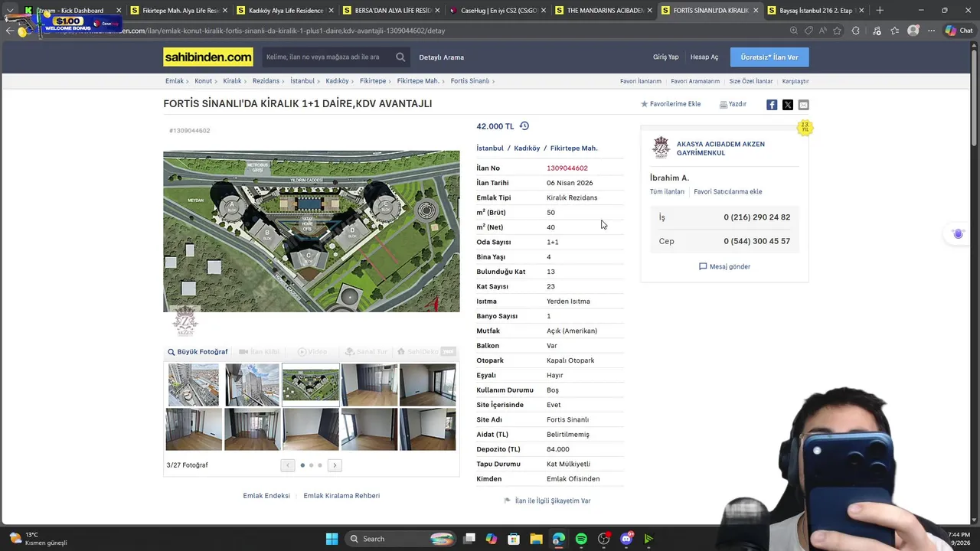The height and width of the screenshot is (551, 980).
Task: Open Discord from the taskbar
Action: click(x=626, y=539)
